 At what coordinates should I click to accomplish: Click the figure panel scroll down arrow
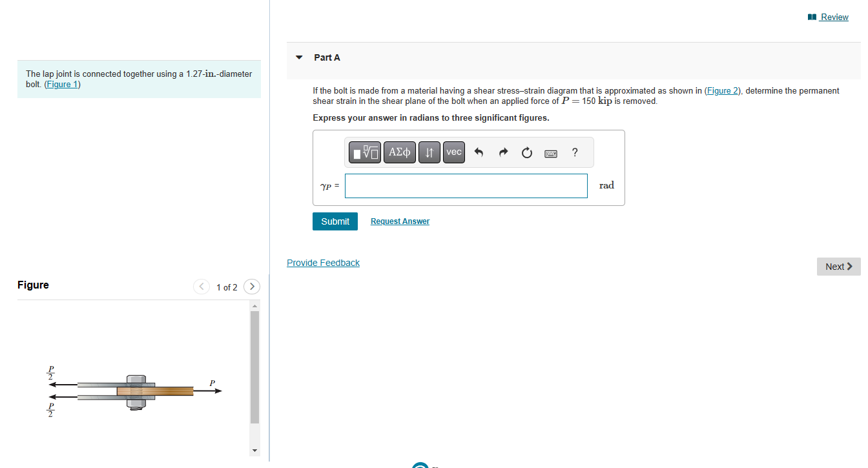[254, 451]
